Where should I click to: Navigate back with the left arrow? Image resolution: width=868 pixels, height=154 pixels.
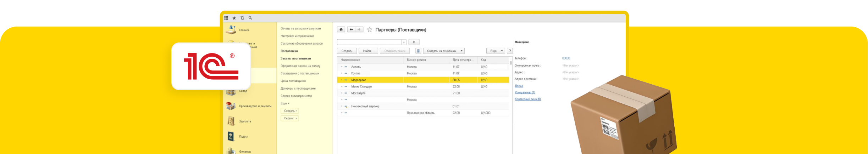pos(351,30)
